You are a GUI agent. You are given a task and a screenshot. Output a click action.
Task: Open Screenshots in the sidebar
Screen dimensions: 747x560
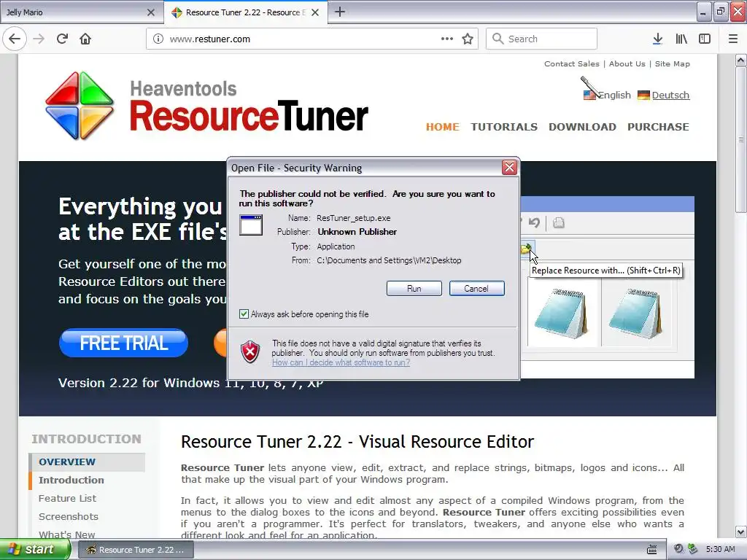[69, 516]
